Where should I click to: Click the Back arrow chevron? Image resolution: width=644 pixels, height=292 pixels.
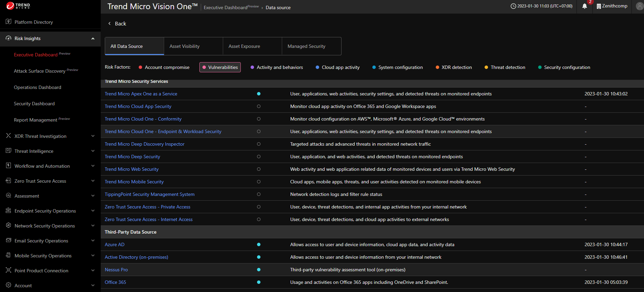pos(110,23)
